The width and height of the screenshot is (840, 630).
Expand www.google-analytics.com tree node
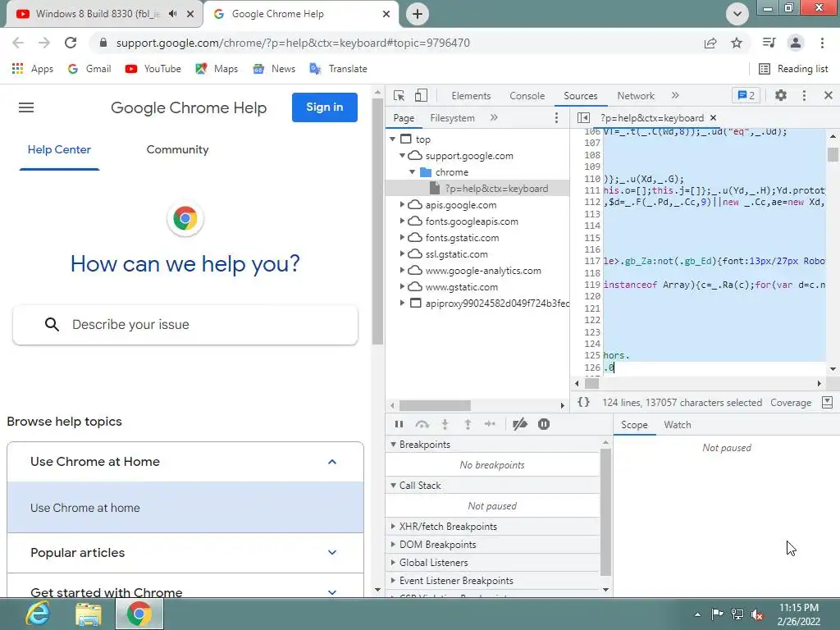coord(402,271)
